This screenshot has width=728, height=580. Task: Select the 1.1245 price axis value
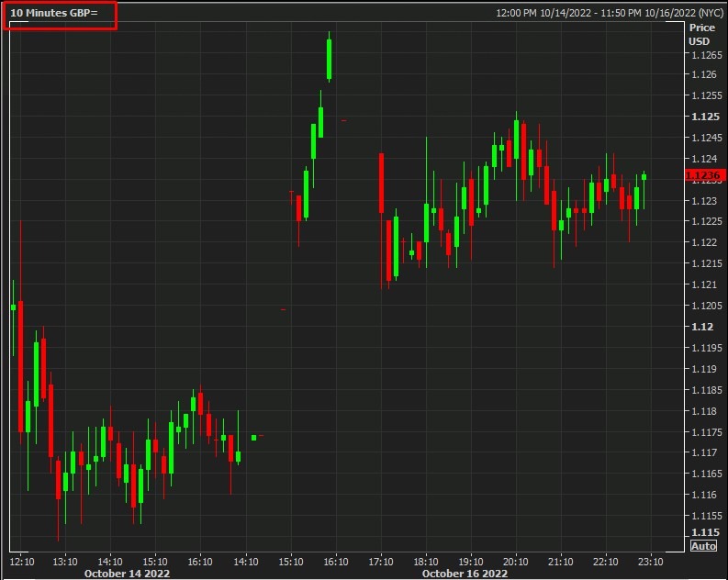(x=707, y=138)
